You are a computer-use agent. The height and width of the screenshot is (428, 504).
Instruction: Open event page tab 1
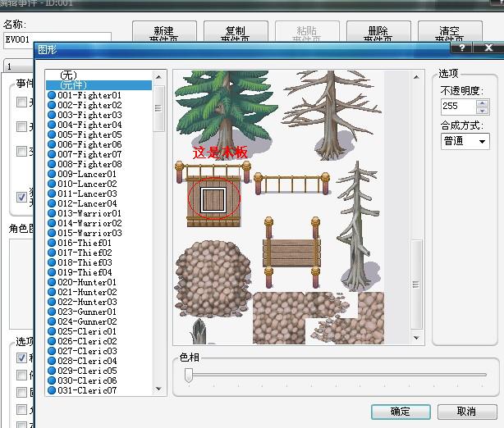pyautogui.click(x=18, y=66)
